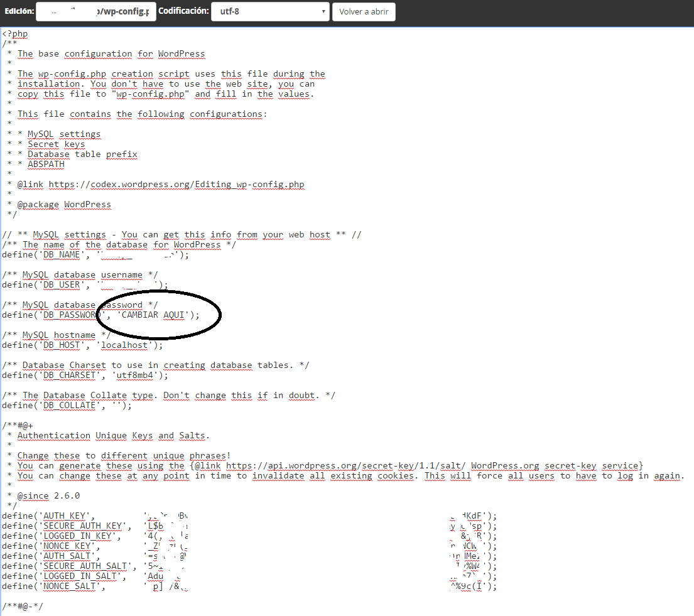The height and width of the screenshot is (616, 694).
Task: Click the 'Database table prefix' comment item
Action: [x=82, y=154]
